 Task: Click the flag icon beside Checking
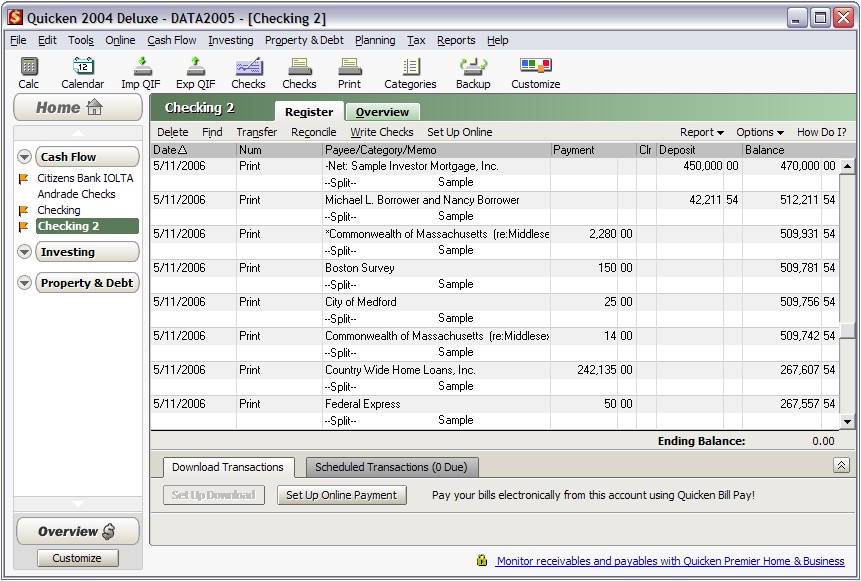[x=23, y=210]
